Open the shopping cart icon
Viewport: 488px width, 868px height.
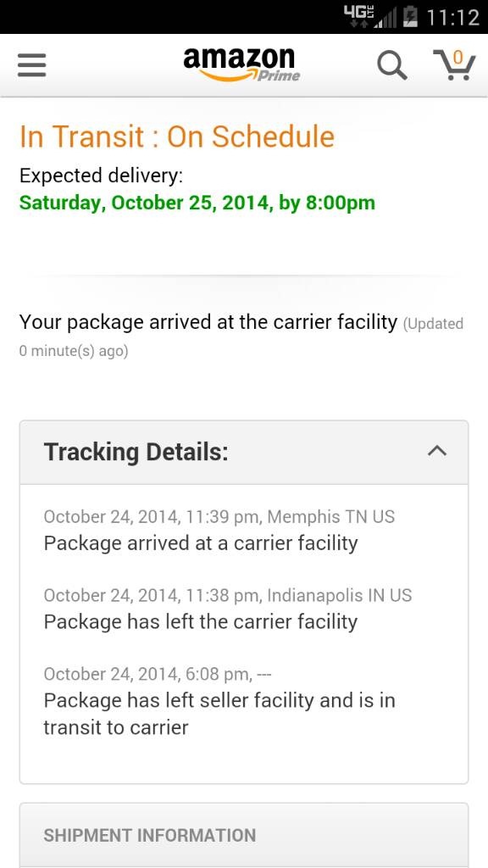(x=454, y=64)
